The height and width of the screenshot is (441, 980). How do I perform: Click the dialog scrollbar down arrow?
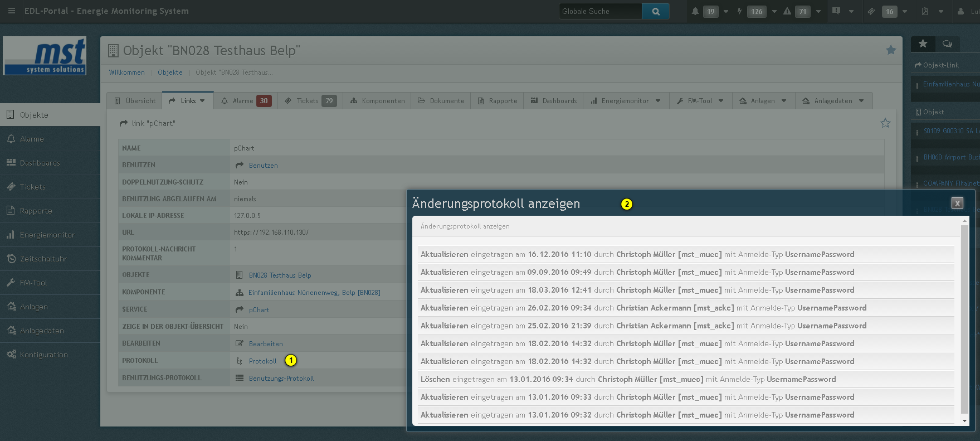click(x=965, y=421)
